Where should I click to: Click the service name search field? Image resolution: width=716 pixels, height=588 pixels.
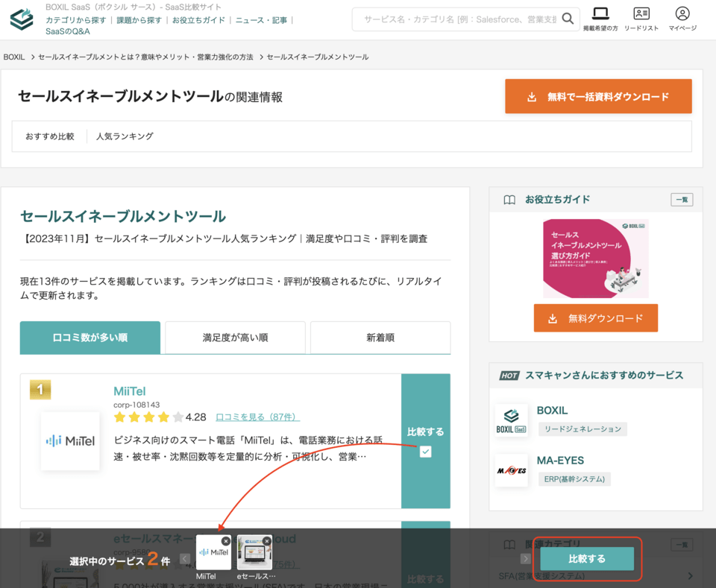(x=459, y=19)
